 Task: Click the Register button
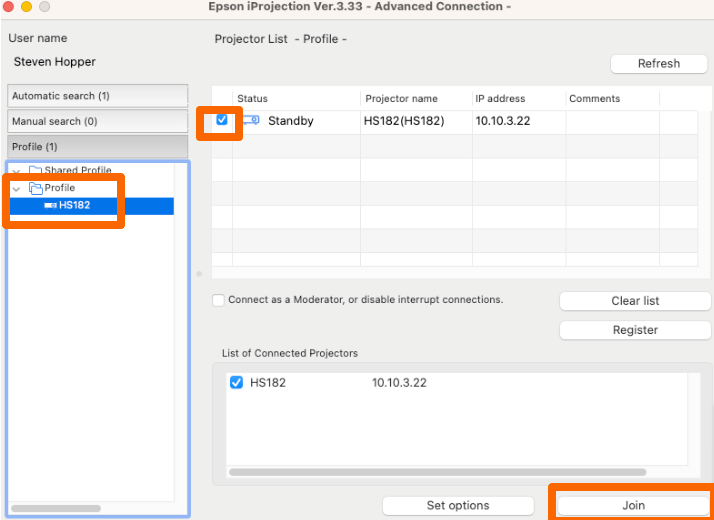635,330
